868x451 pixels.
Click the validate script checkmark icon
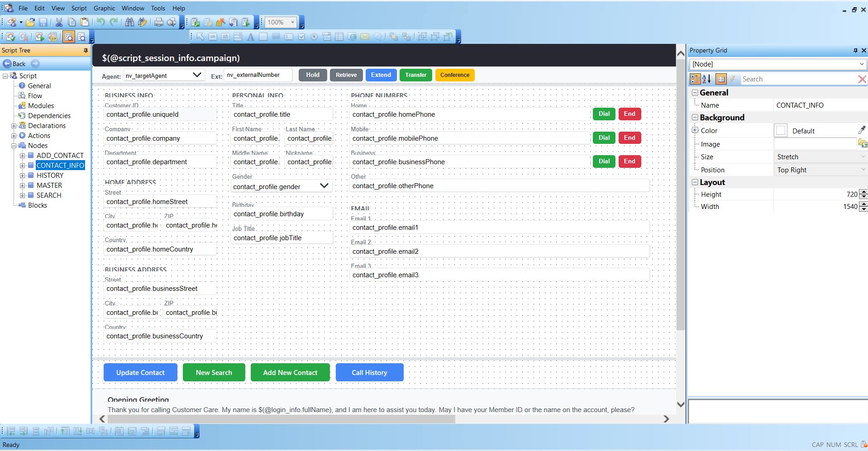pyautogui.click(x=11, y=37)
